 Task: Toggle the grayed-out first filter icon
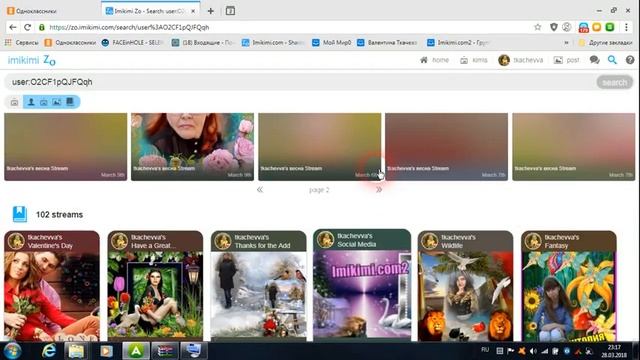14,102
